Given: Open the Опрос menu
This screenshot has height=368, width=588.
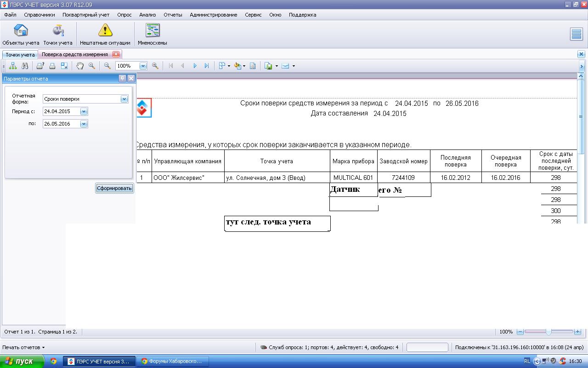Looking at the screenshot, I should (124, 15).
